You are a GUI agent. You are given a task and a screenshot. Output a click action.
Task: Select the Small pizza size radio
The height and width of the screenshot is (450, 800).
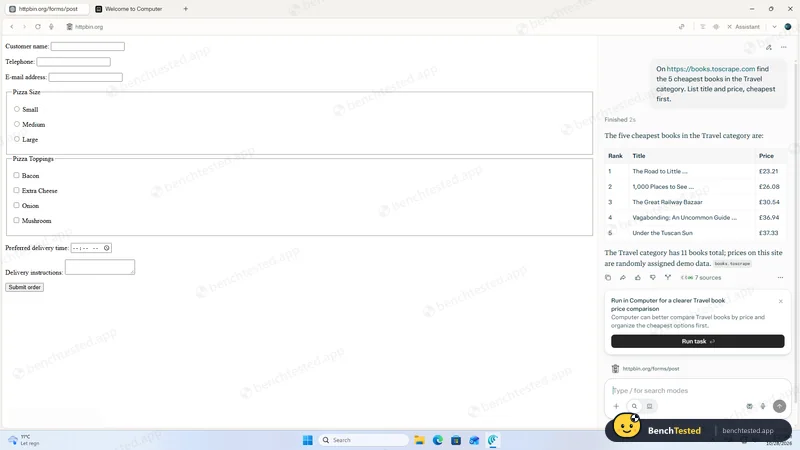pyautogui.click(x=17, y=109)
